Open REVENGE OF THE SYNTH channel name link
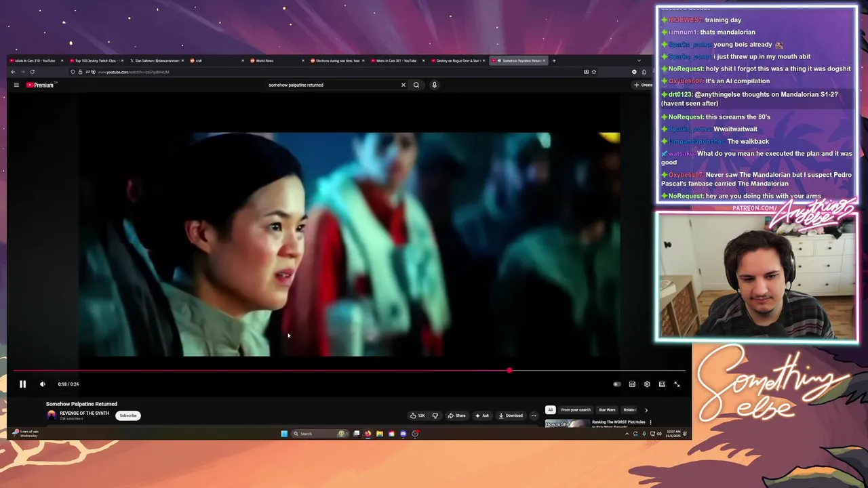Screen dimensions: 868x488 84,413
